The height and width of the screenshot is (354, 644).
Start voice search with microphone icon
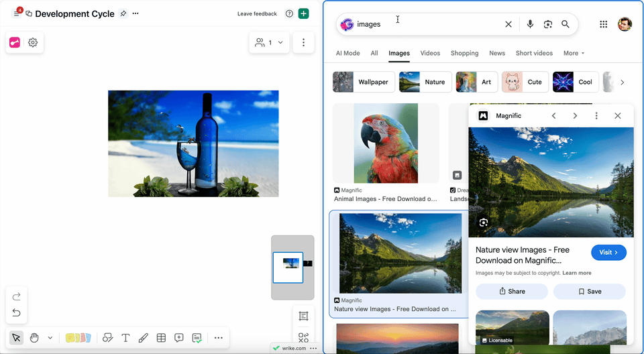[530, 24]
